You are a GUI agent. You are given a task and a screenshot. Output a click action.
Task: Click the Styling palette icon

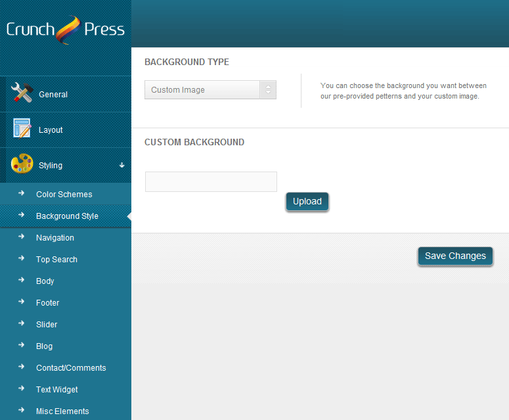coord(22,164)
